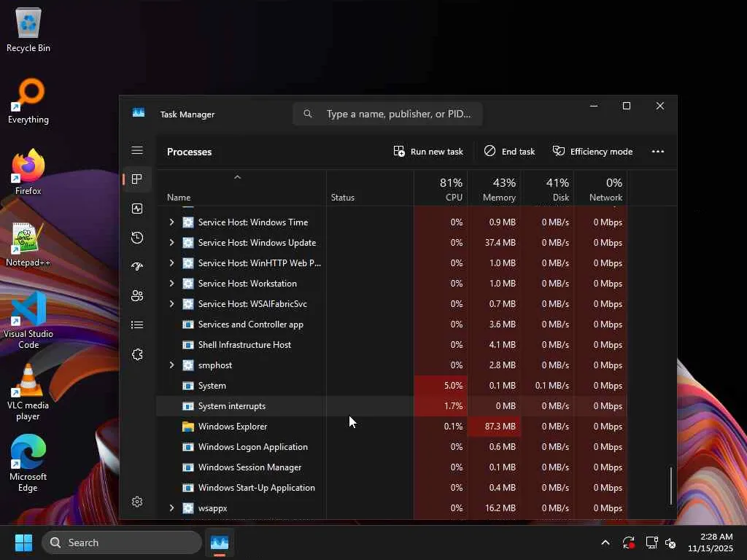The height and width of the screenshot is (560, 747).
Task: Click the network status tray icon
Action: [x=651, y=542]
